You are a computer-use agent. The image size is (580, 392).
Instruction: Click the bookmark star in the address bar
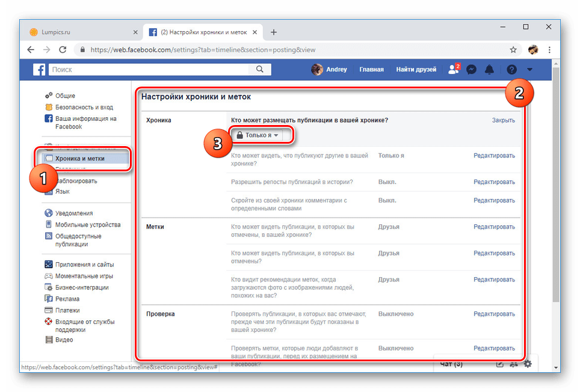[x=512, y=50]
